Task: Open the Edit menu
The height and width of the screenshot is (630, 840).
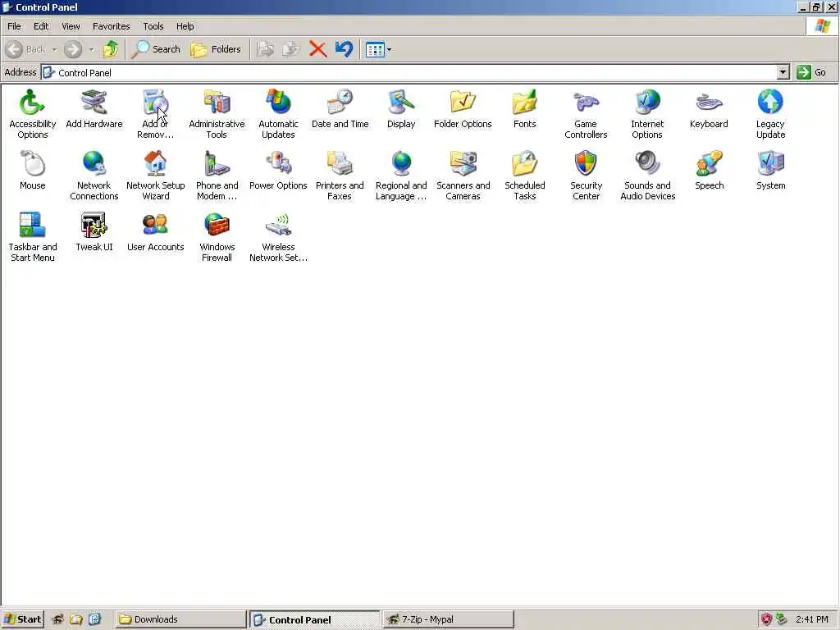Action: pyautogui.click(x=41, y=26)
